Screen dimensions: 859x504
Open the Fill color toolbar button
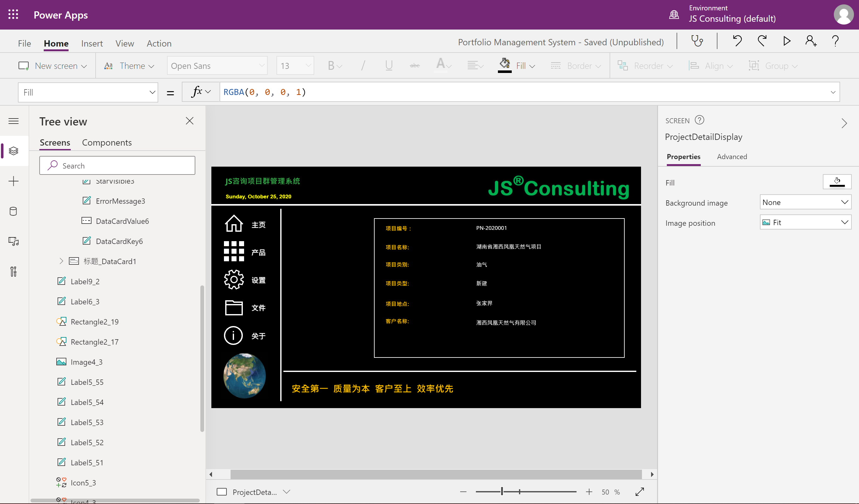[516, 65]
